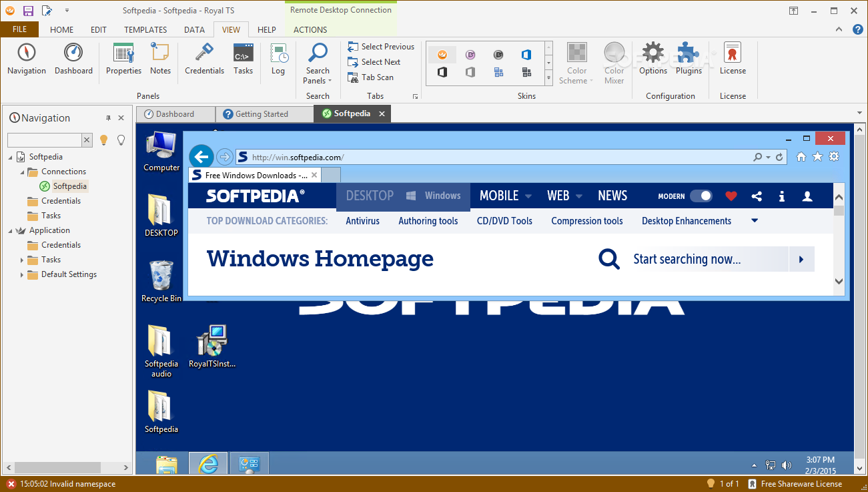Open the Internet Explorer tools gear

click(834, 157)
